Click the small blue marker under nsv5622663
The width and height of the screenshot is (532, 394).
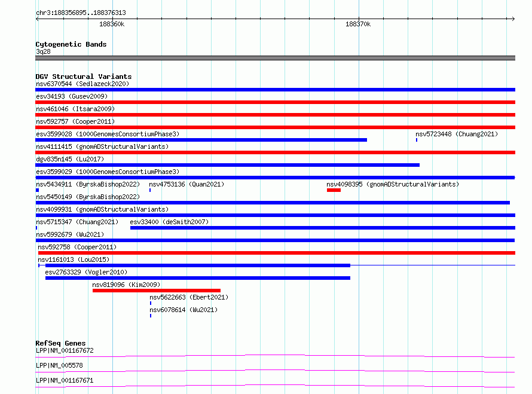click(151, 303)
